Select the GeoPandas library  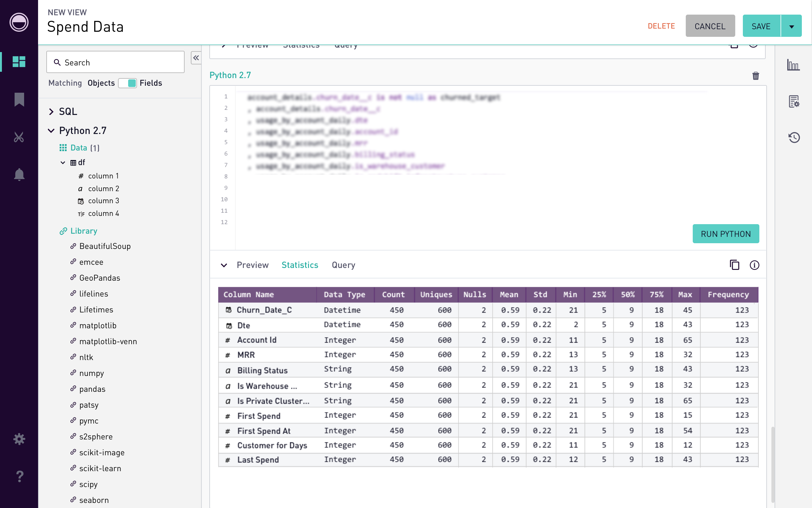(100, 278)
